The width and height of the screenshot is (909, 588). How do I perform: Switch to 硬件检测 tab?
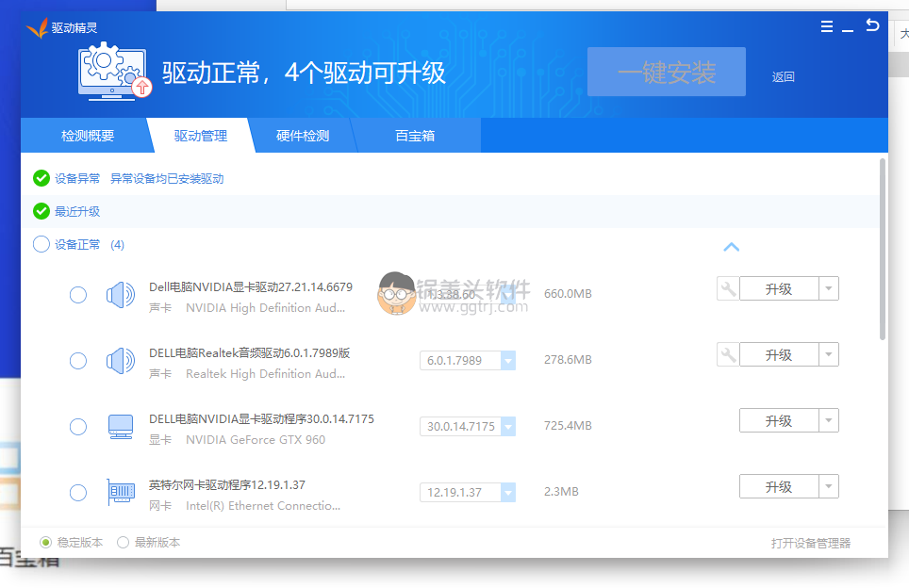tap(303, 136)
